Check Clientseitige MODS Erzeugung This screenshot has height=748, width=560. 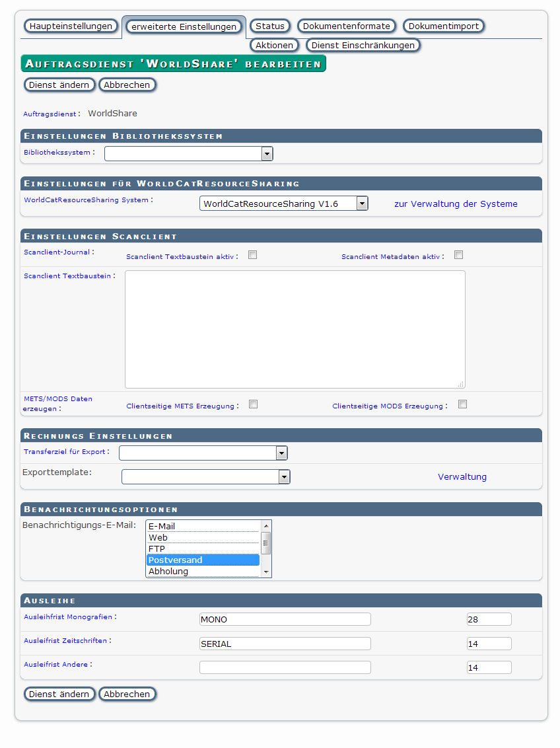462,404
